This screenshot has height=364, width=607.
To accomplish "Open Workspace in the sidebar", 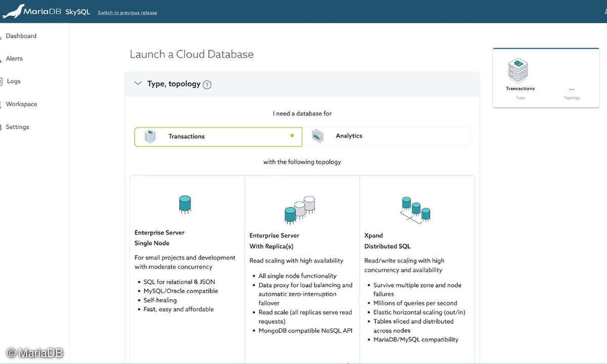I will tap(21, 104).
